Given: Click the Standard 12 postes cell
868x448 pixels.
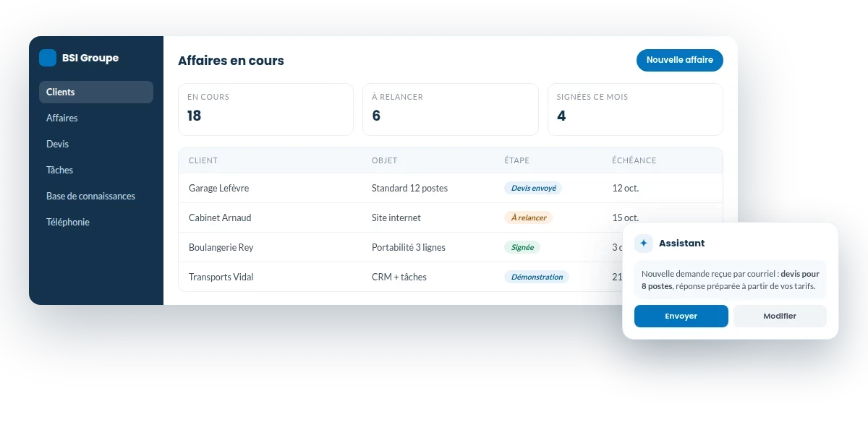Looking at the screenshot, I should pyautogui.click(x=409, y=188).
